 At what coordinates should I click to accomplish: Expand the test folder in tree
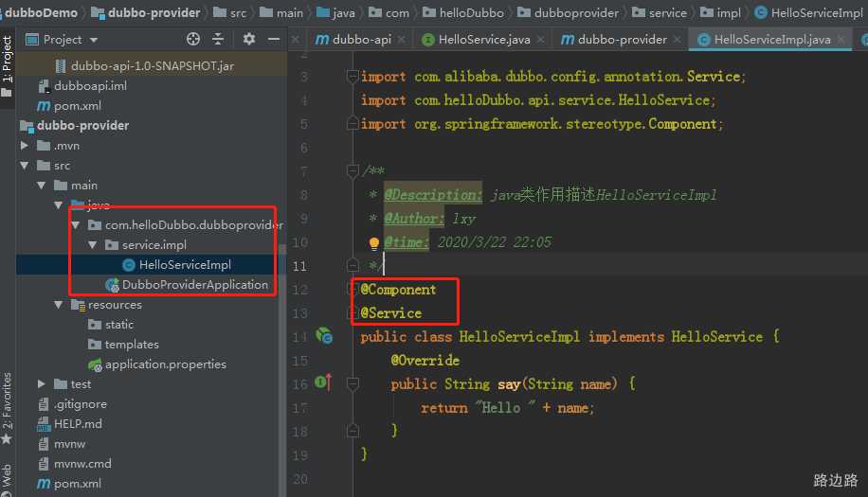[x=42, y=383]
